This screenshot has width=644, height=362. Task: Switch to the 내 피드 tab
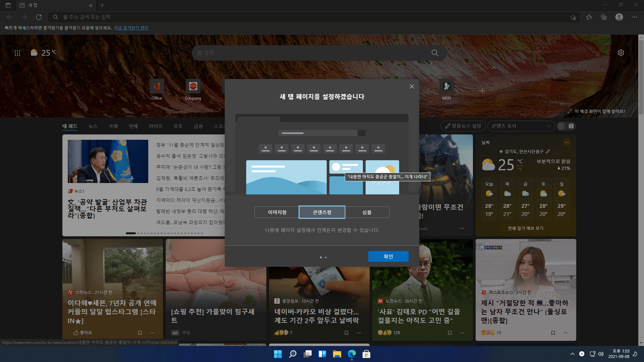tap(70, 126)
